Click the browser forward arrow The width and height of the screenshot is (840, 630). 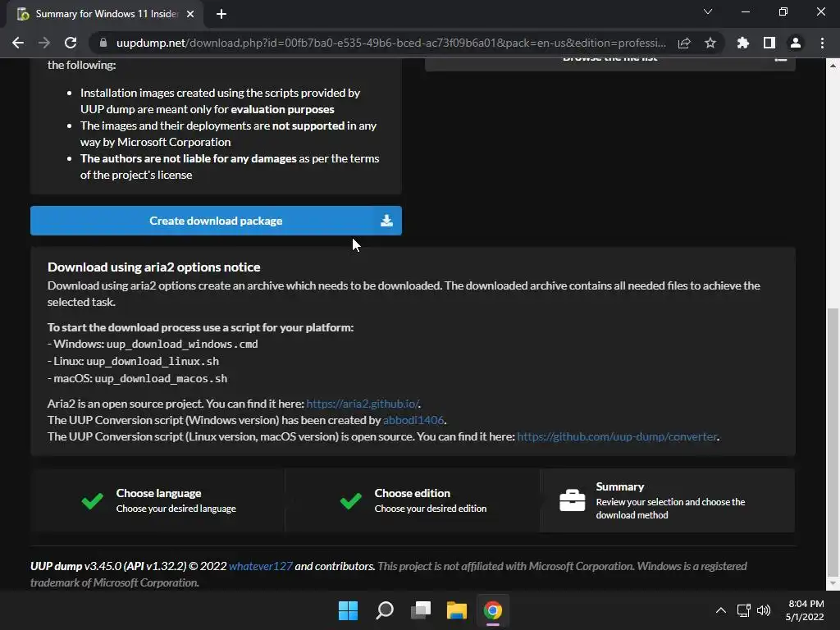coord(44,43)
